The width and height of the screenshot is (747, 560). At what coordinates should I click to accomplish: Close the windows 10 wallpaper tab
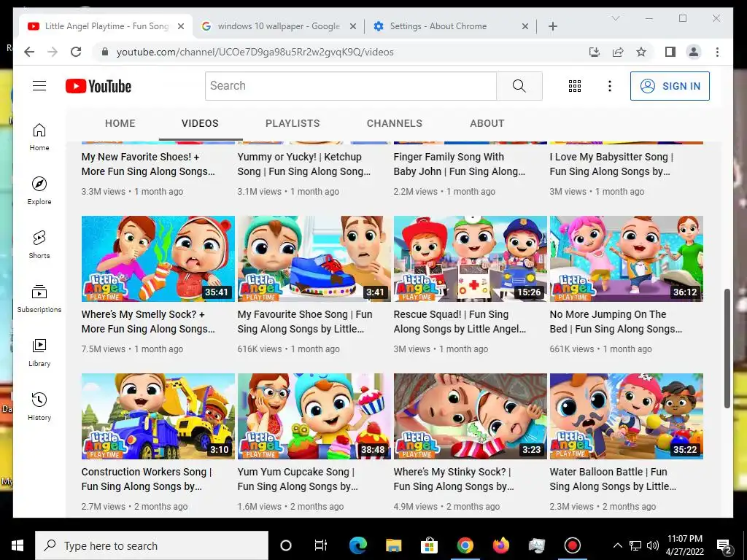click(x=353, y=26)
